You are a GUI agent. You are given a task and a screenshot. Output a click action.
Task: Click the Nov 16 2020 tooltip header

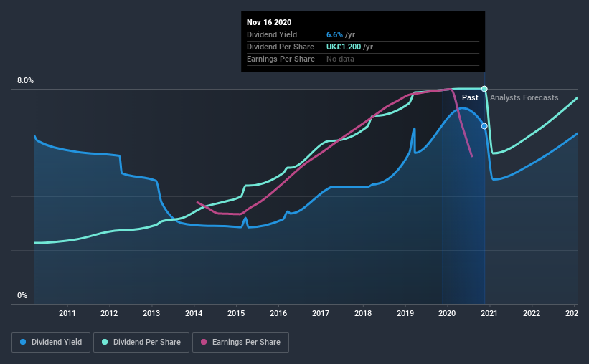[269, 22]
